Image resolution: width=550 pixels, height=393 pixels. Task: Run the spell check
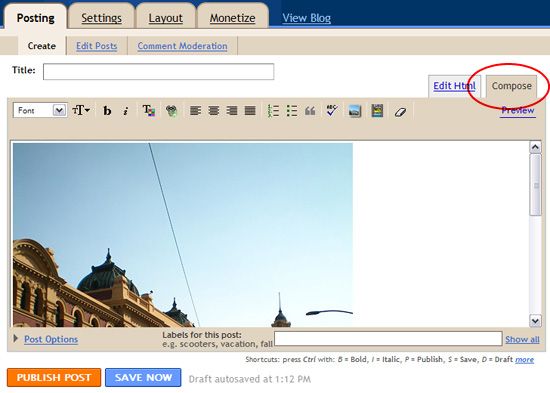tap(332, 111)
